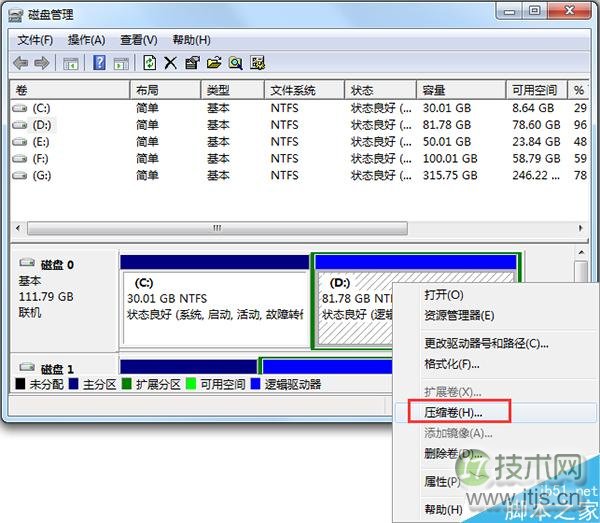This screenshot has width=600, height=523.
Task: Click the horizontal scrollbar thumb in volume list
Action: coord(217,228)
